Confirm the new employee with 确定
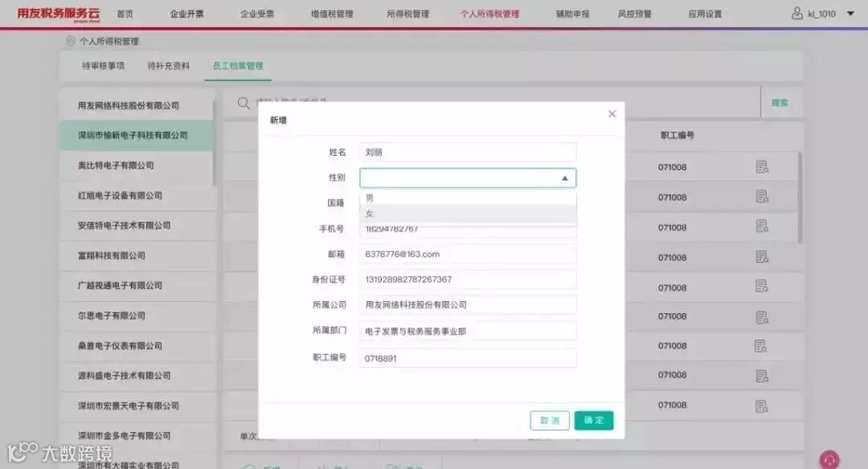Viewport: 868px width, 469px height. (x=593, y=420)
